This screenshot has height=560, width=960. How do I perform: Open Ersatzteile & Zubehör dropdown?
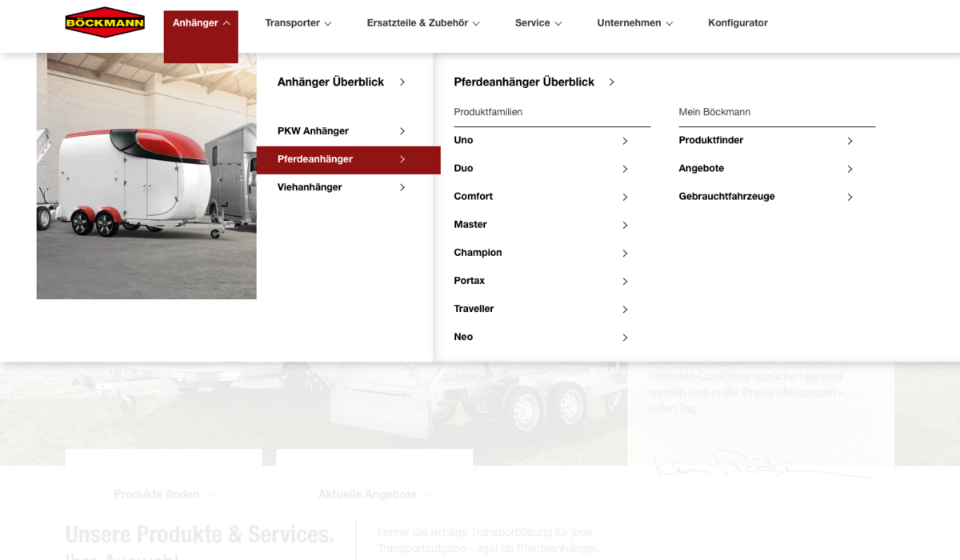423,23
